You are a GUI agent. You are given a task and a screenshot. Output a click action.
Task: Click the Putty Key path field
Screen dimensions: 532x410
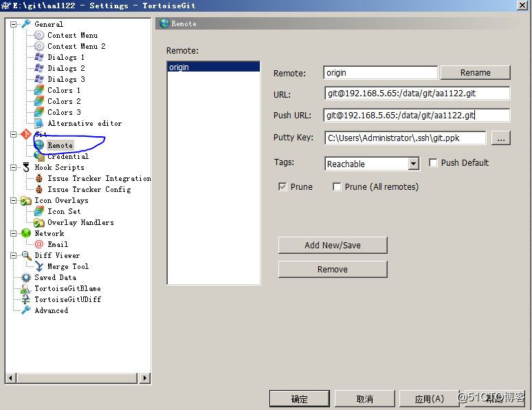tap(405, 138)
